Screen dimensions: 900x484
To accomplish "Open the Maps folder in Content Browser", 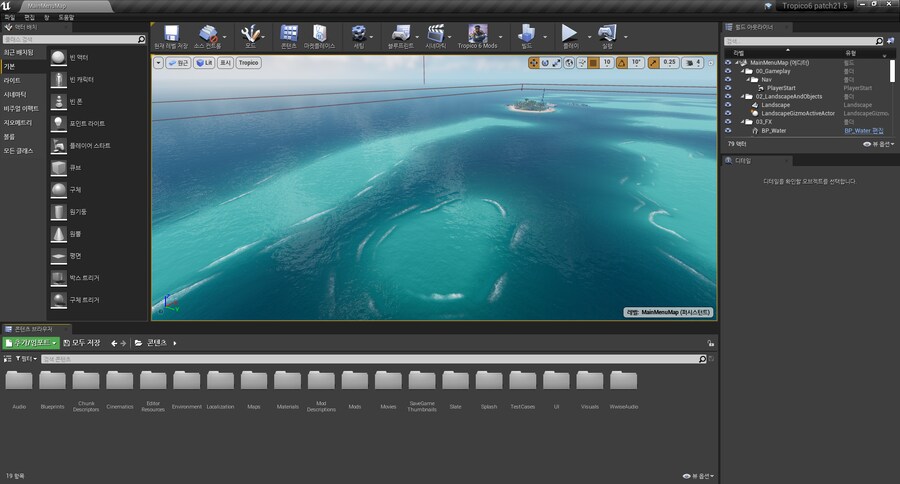I will (x=254, y=390).
